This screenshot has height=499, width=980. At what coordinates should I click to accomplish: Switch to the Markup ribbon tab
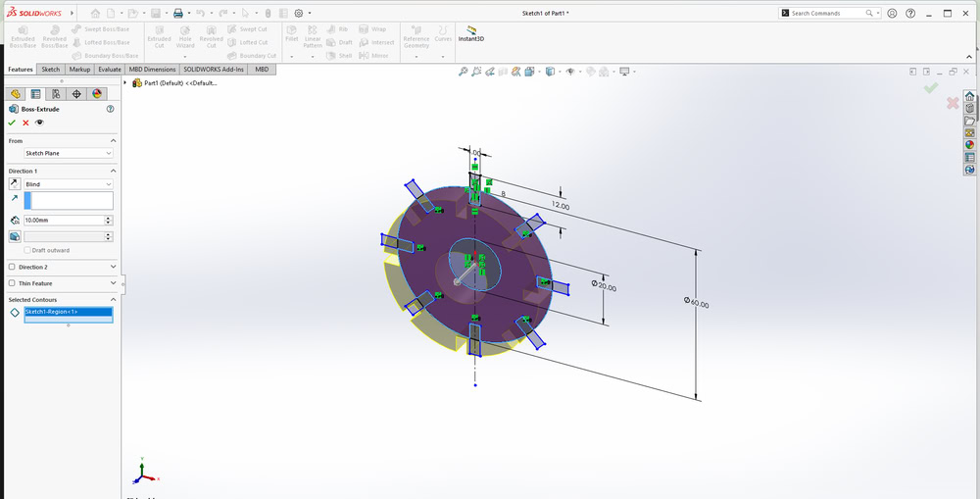pyautogui.click(x=79, y=70)
